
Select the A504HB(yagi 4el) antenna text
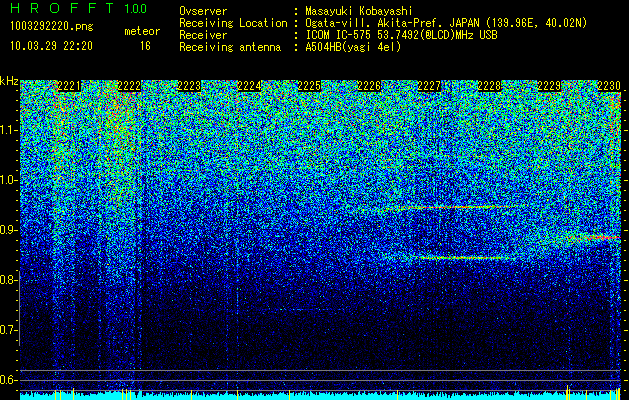click(353, 47)
